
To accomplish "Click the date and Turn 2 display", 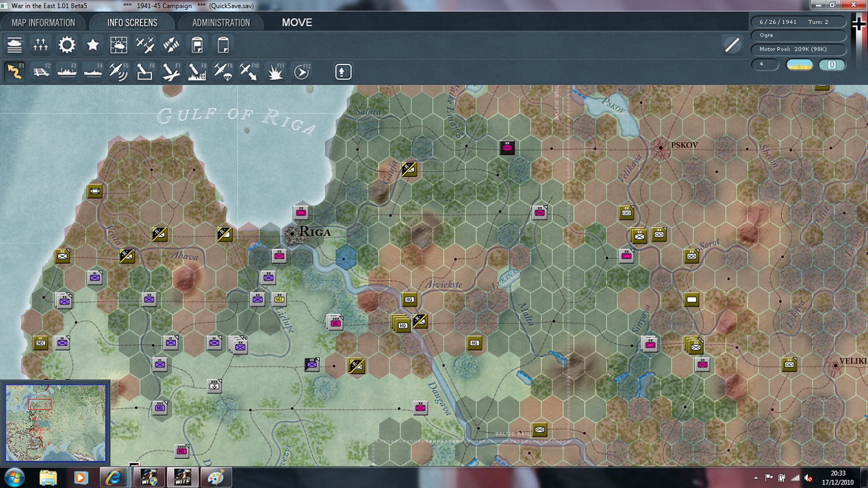I will [x=799, y=22].
